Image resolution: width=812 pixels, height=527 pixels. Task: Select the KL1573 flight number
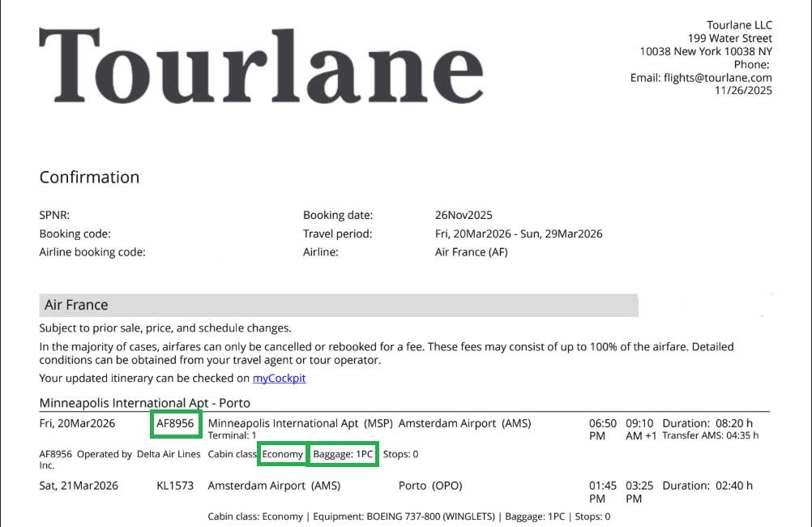click(x=176, y=486)
